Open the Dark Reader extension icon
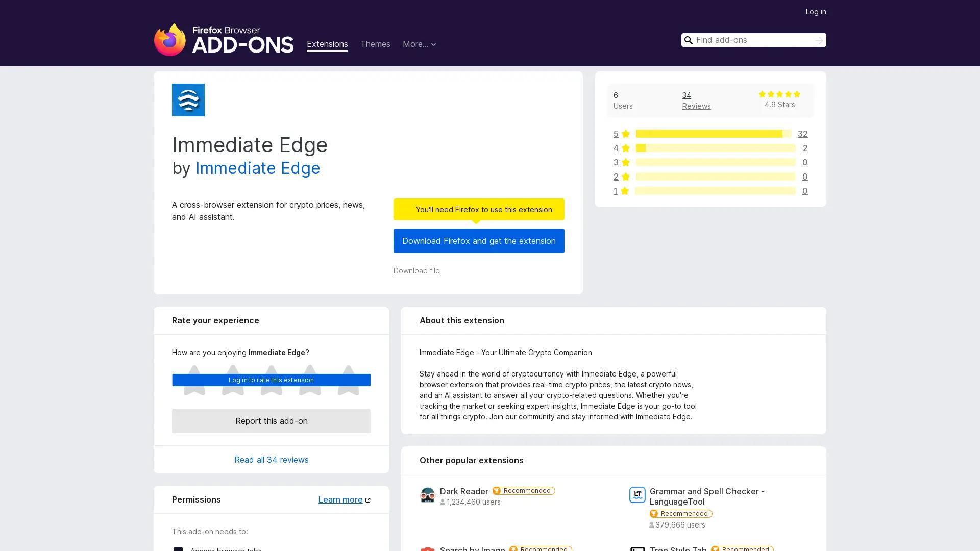 [428, 495]
